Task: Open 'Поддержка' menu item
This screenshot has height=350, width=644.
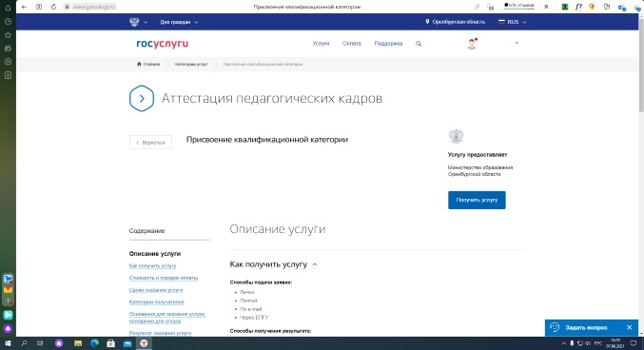Action: 388,44
